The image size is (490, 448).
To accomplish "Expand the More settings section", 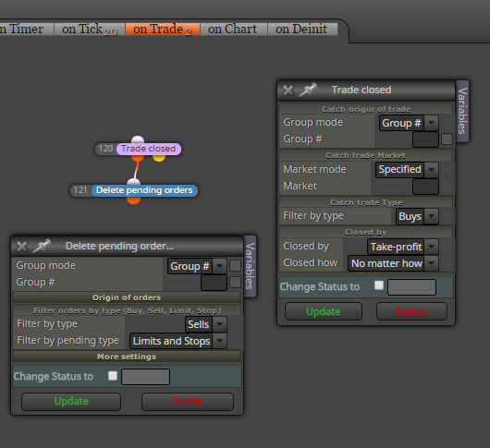I will pos(127,357).
